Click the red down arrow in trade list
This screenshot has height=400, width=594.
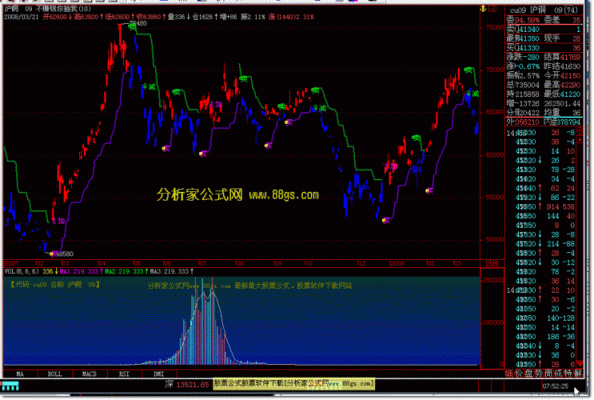pyautogui.click(x=579, y=364)
